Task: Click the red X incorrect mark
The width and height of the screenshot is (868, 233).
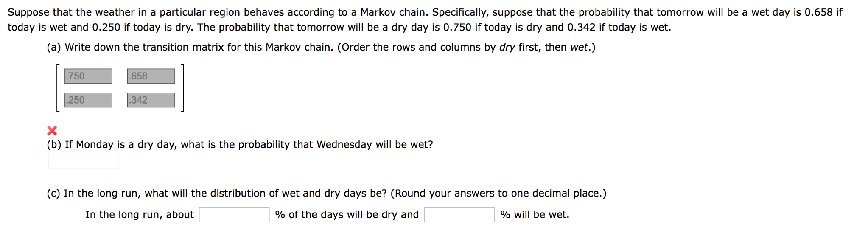Action: (52, 130)
